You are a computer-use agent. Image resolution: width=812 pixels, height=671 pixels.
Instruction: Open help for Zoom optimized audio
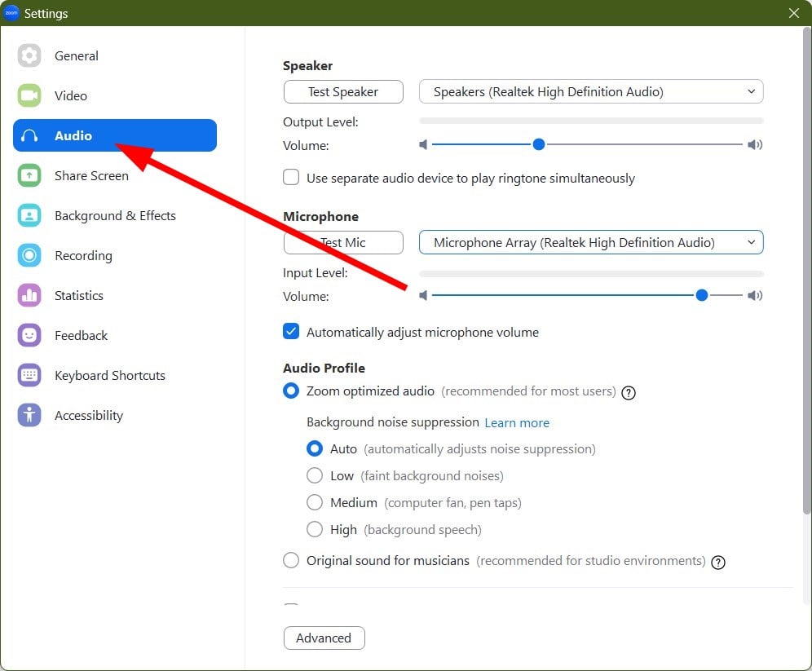coord(629,392)
